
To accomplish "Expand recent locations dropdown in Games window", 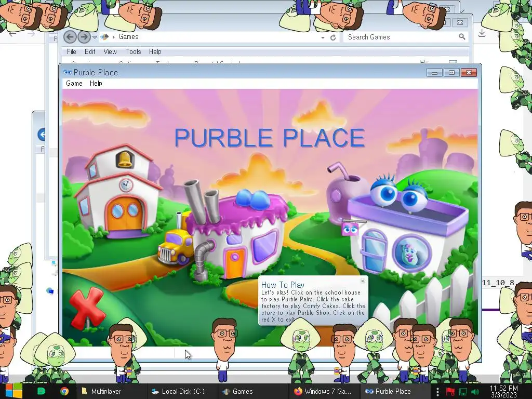I will click(95, 37).
